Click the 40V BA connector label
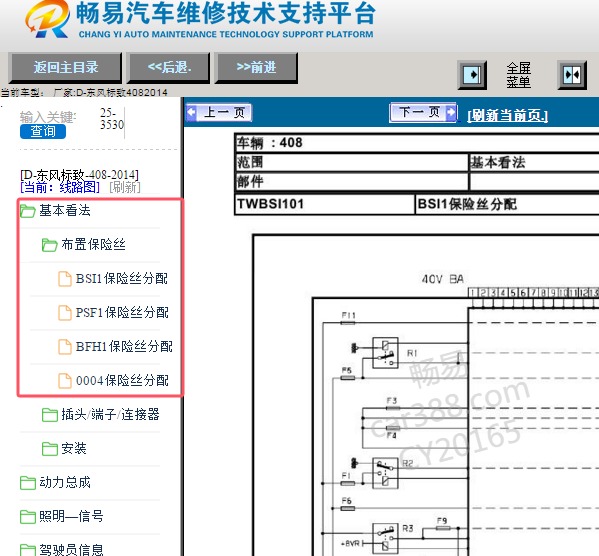 point(442,279)
